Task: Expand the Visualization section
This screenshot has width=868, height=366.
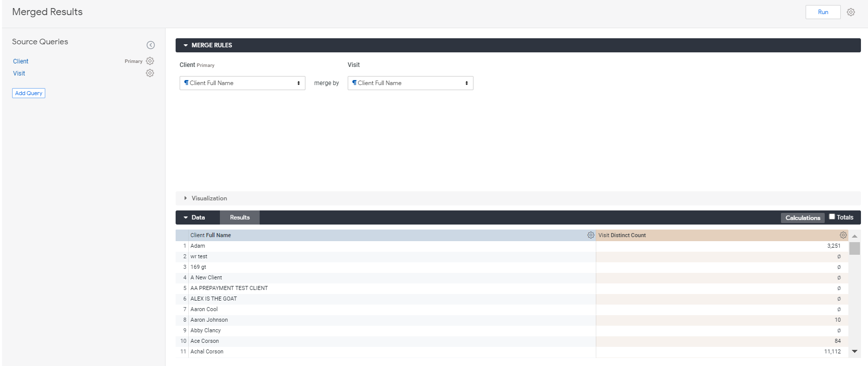Action: [186, 198]
